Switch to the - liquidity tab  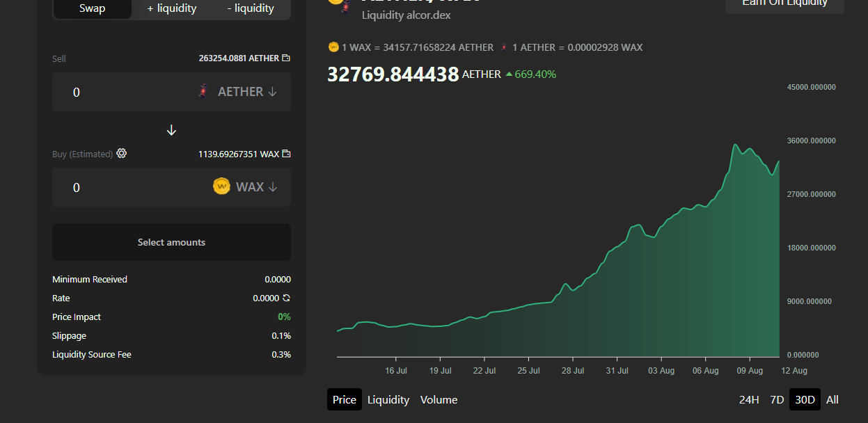point(251,8)
